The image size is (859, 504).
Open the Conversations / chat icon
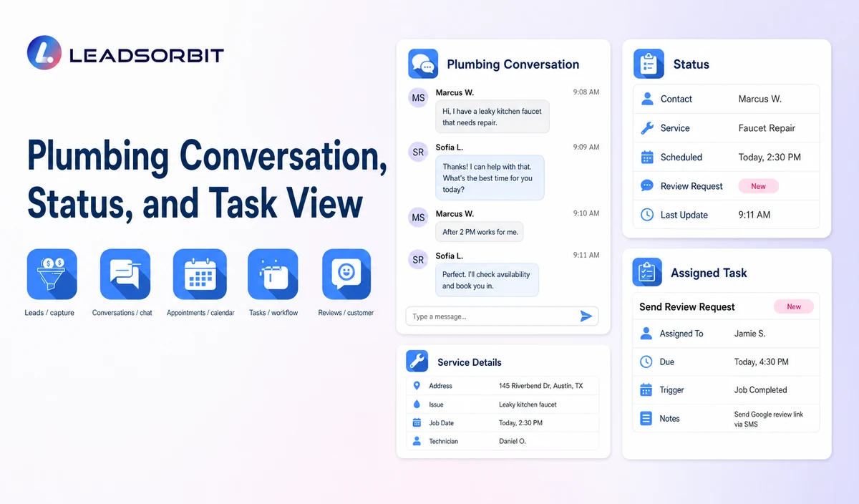125,274
